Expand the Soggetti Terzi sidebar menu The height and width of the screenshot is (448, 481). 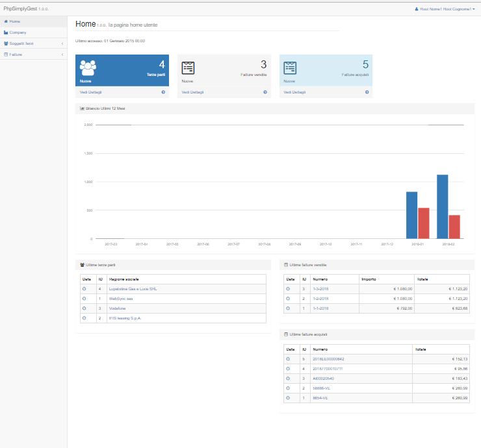[x=33, y=44]
